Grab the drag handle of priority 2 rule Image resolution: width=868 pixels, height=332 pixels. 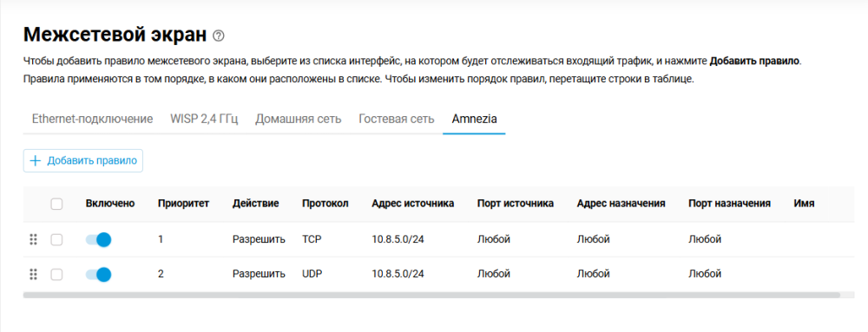click(x=33, y=274)
